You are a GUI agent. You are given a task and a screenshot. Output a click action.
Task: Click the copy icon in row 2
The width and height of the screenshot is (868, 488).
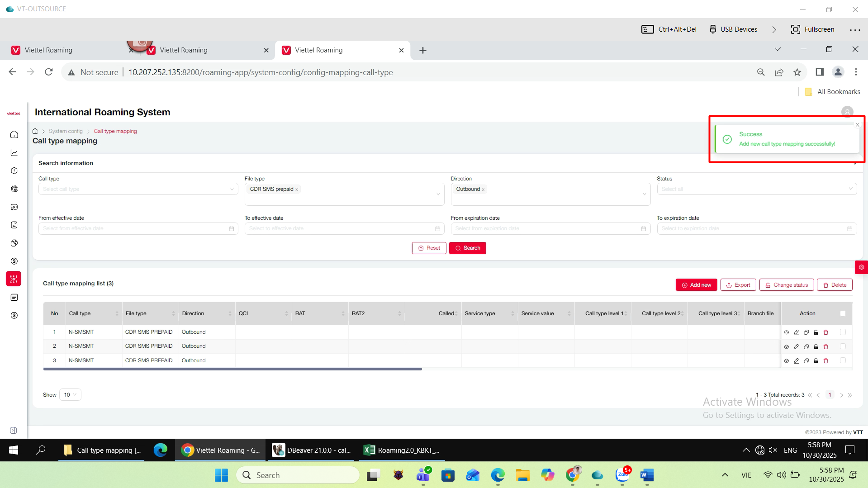tap(806, 347)
